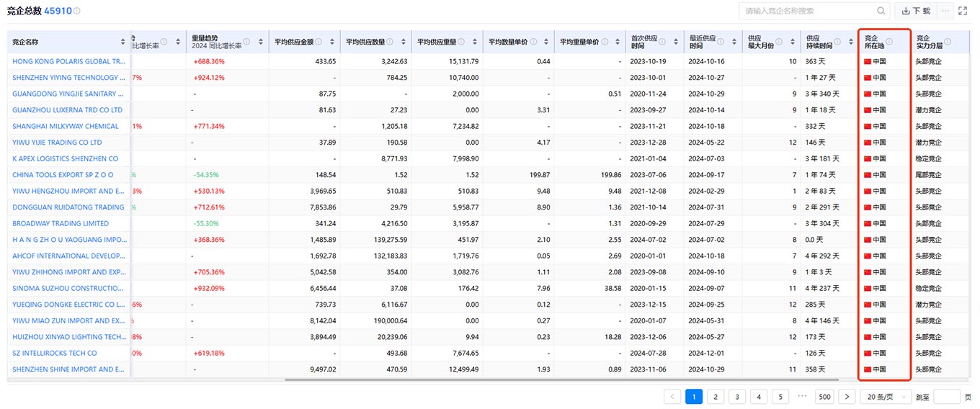Open SZ INTELLIROCKS TECH CO link
This screenshot has height=409, width=980.
click(x=55, y=354)
